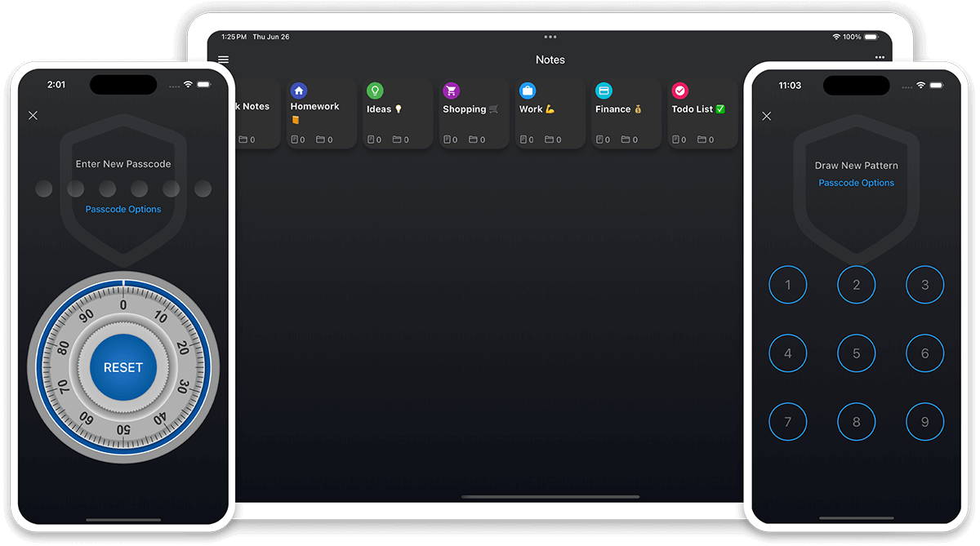
Task: Click the Homework folder house icon
Action: 299,91
